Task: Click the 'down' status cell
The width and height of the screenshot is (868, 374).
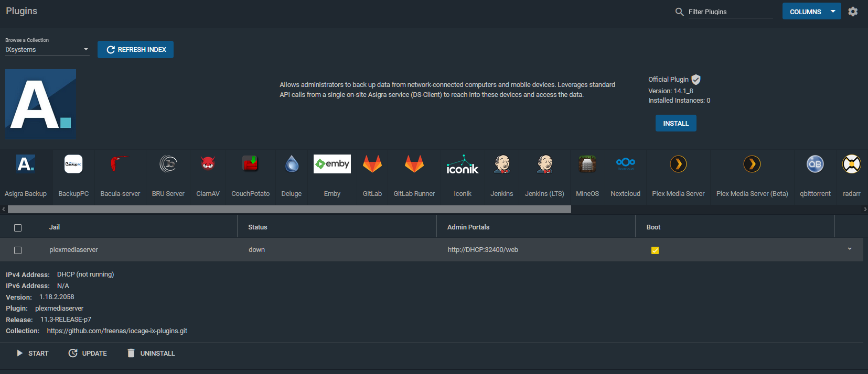Action: coord(256,250)
